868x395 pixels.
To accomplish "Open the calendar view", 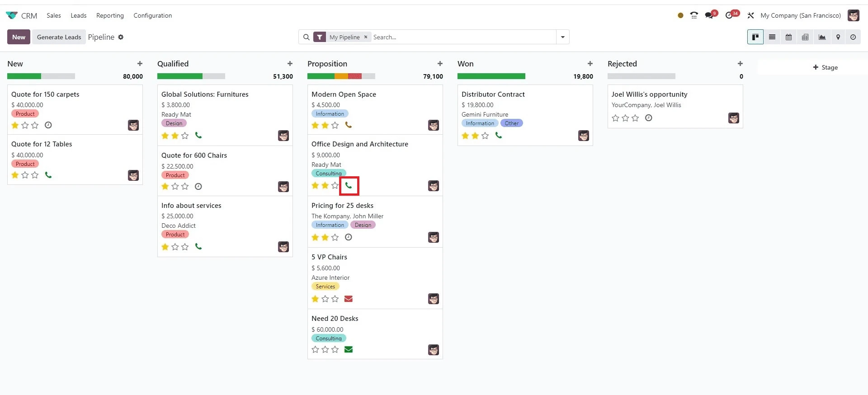I will (x=788, y=37).
